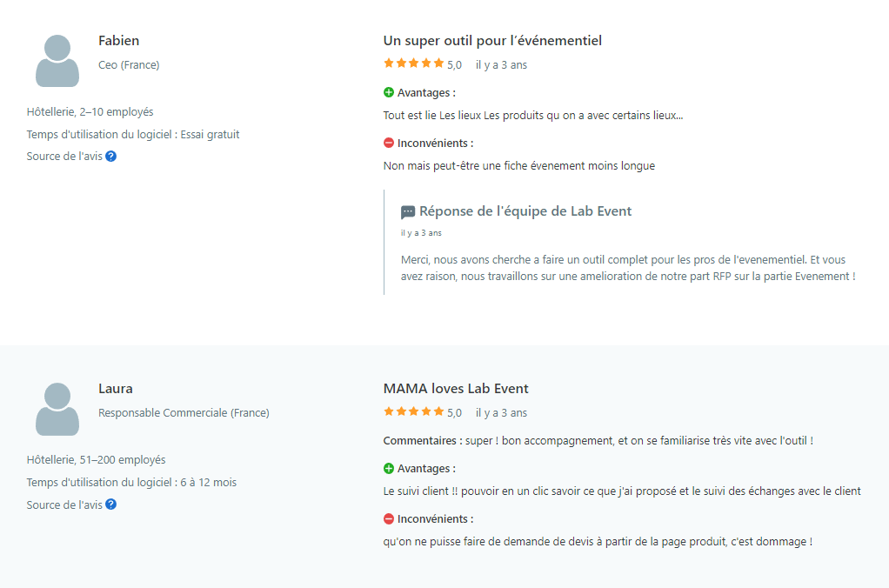
Task: Click Laura's avatar placeholder image
Action: [x=57, y=409]
